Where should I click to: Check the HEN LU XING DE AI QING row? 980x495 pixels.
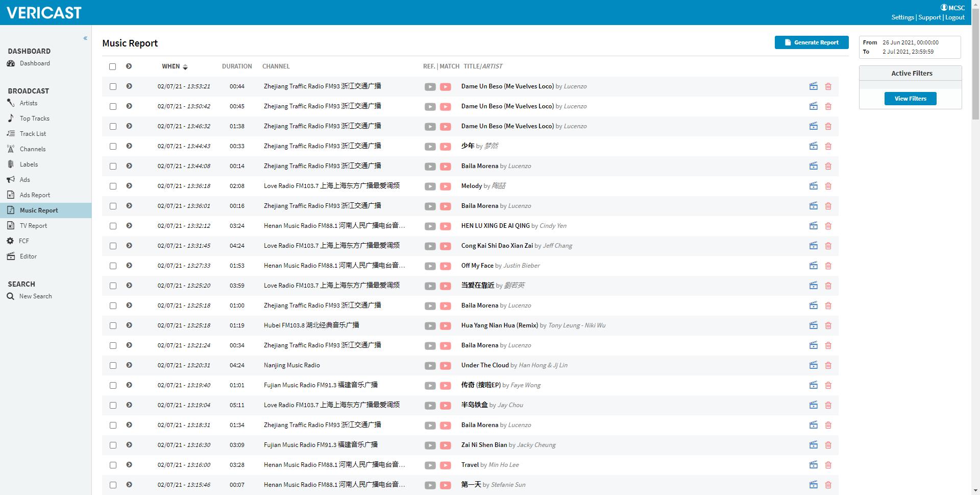click(x=113, y=226)
